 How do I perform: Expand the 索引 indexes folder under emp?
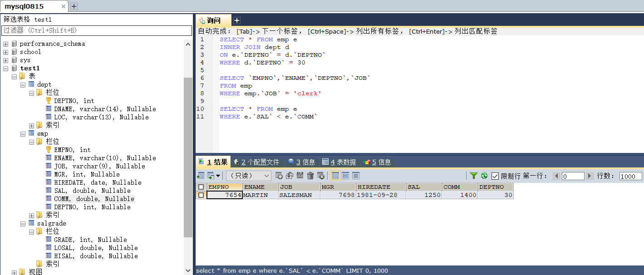(31, 216)
